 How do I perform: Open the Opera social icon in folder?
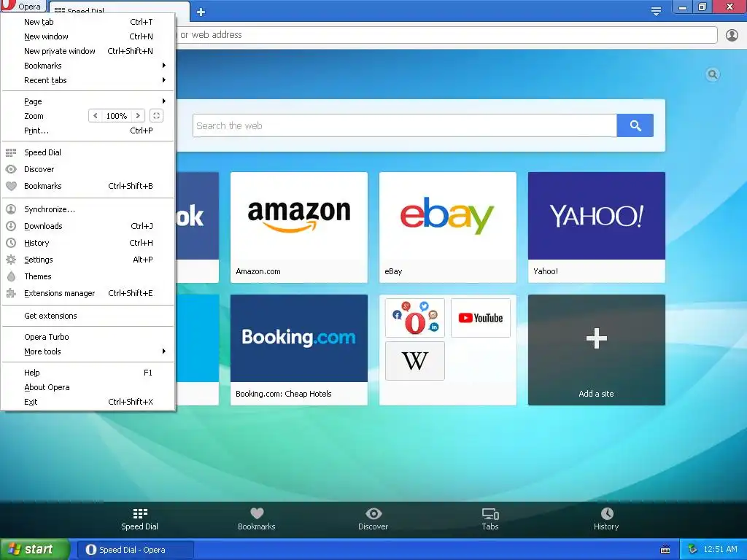415,318
